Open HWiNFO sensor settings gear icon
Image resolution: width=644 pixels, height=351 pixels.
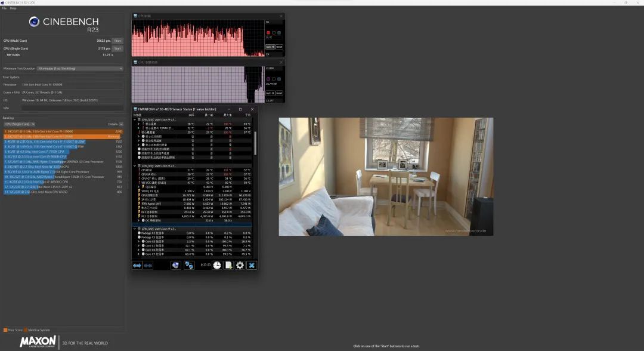(240, 265)
